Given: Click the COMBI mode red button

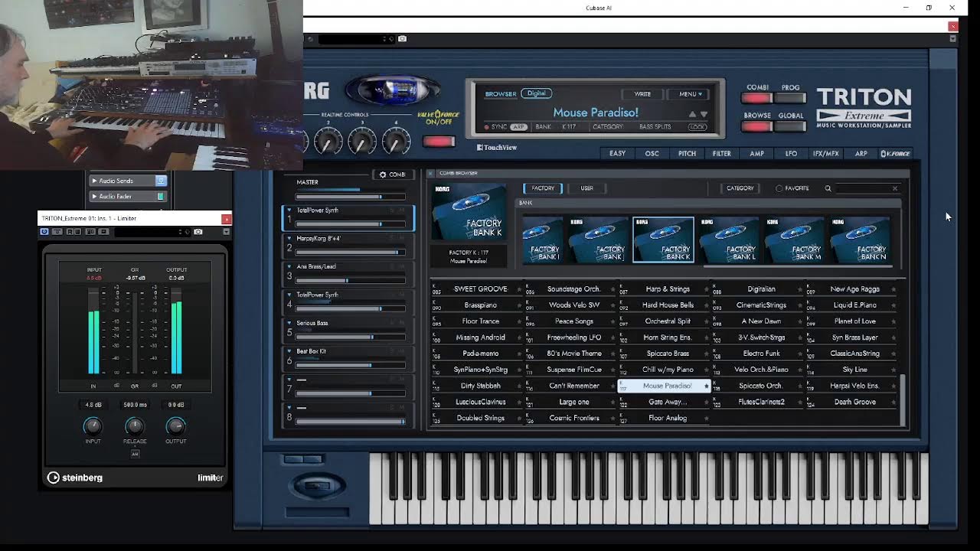Looking at the screenshot, I should [757, 98].
